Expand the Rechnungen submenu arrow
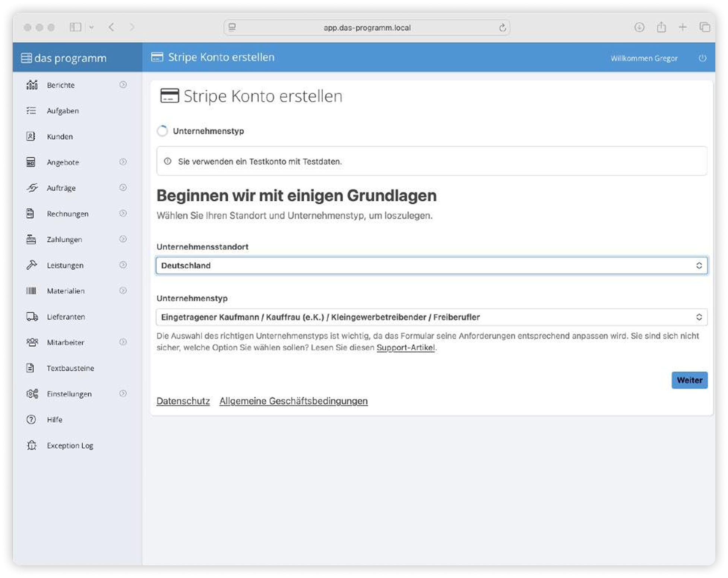The image size is (728, 578). pyautogui.click(x=123, y=213)
